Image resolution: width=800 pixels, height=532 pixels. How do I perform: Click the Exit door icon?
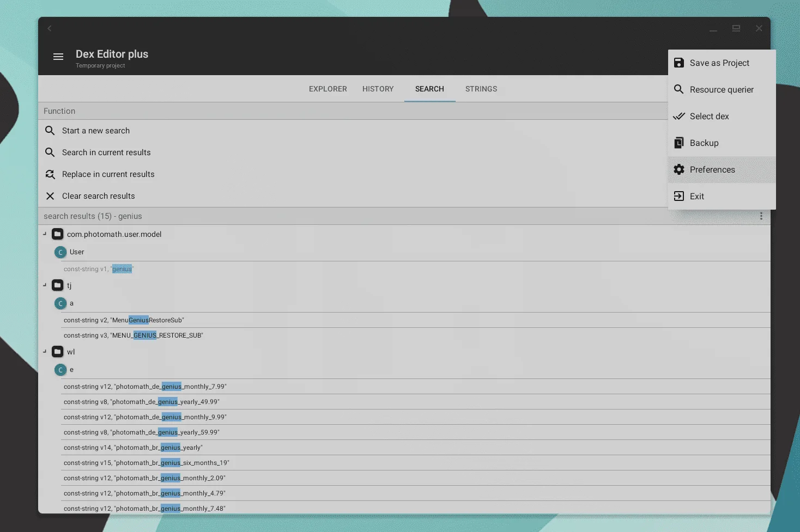pos(679,196)
